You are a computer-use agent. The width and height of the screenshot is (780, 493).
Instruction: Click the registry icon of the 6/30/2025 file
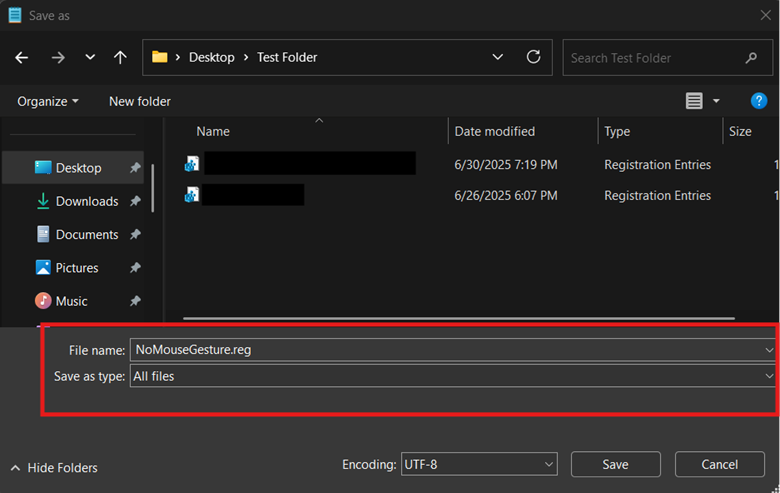(x=192, y=164)
